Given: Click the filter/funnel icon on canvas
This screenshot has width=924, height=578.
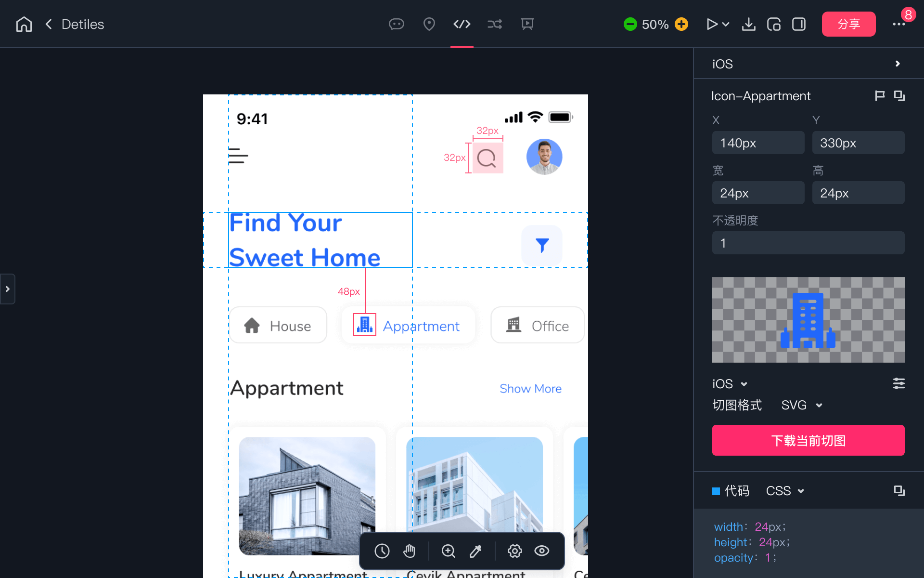Looking at the screenshot, I should click(x=542, y=245).
